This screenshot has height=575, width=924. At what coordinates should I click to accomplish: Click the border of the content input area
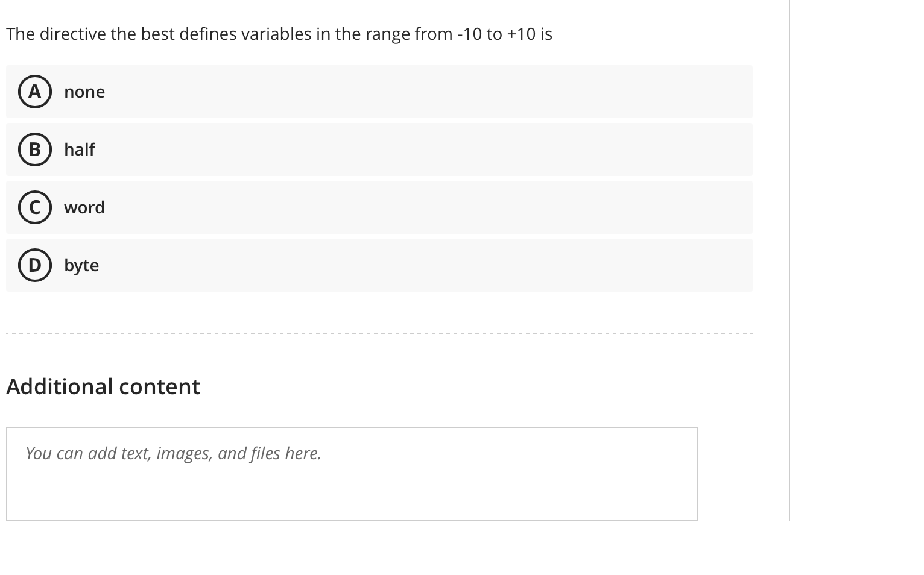point(352,427)
